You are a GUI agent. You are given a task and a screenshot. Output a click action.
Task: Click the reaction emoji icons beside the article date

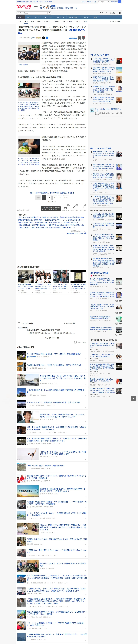pos(39,38)
